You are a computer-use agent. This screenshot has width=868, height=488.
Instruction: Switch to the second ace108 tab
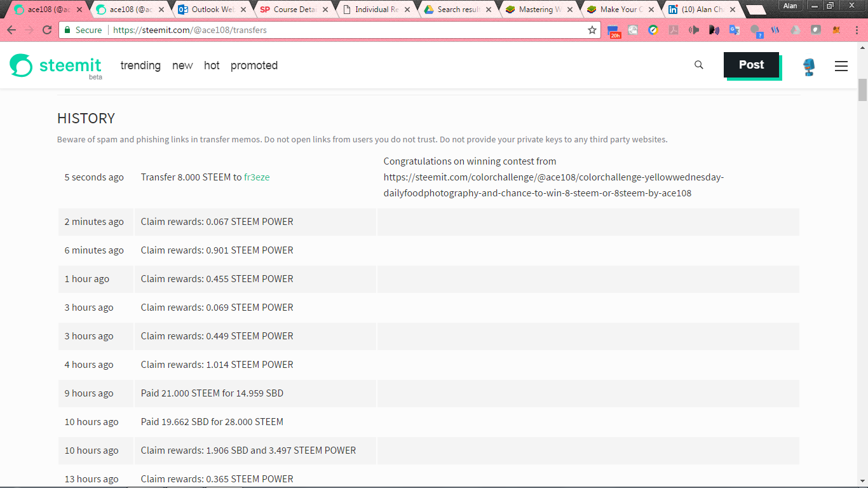(130, 10)
